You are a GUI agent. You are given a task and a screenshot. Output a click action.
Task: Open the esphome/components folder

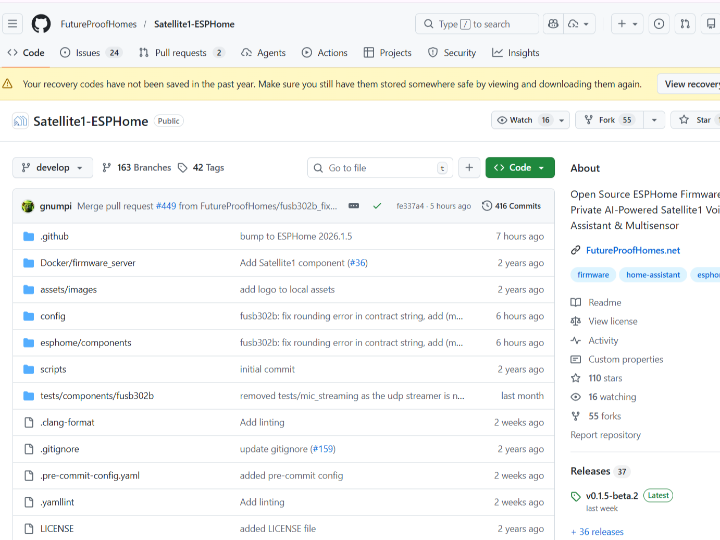pos(85,343)
